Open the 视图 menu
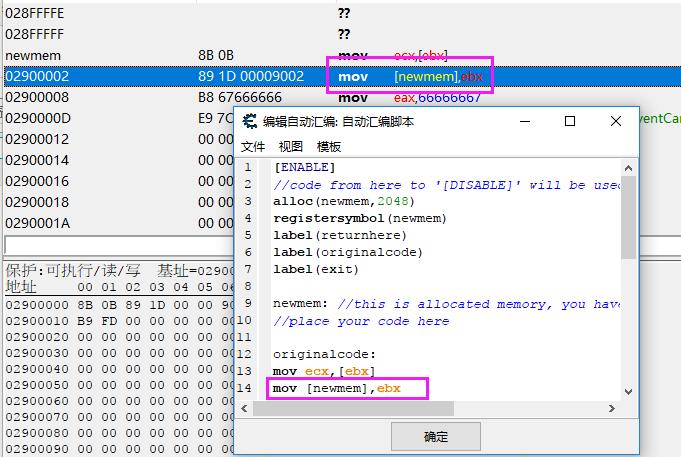The image size is (681, 457). [291, 146]
